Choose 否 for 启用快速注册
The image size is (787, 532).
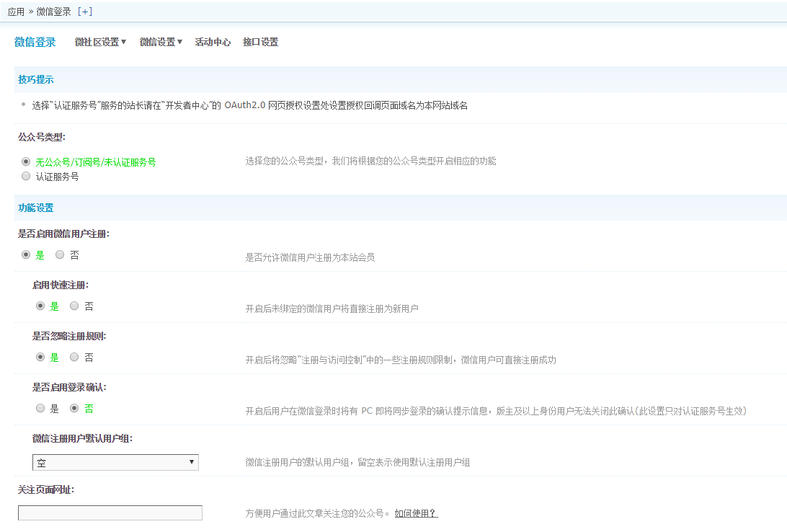[74, 306]
